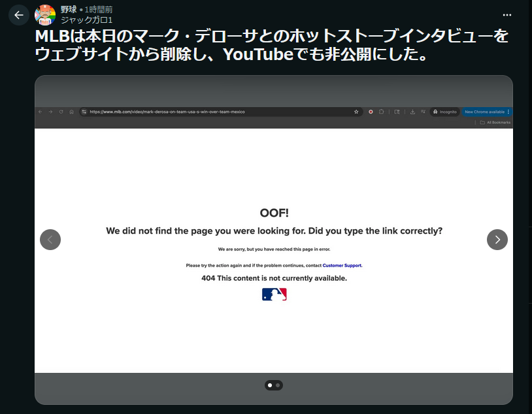This screenshot has width=532, height=414.
Task: Click the poster's profile avatar
Action: pyautogui.click(x=45, y=15)
